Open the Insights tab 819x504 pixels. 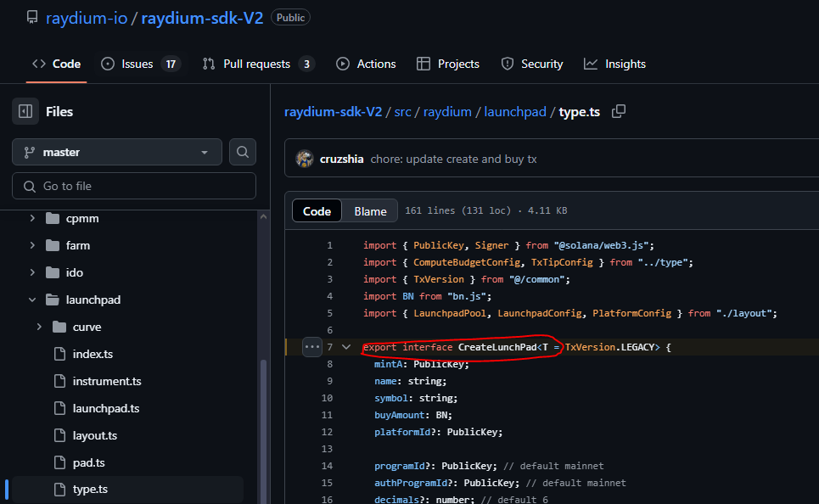pos(614,64)
